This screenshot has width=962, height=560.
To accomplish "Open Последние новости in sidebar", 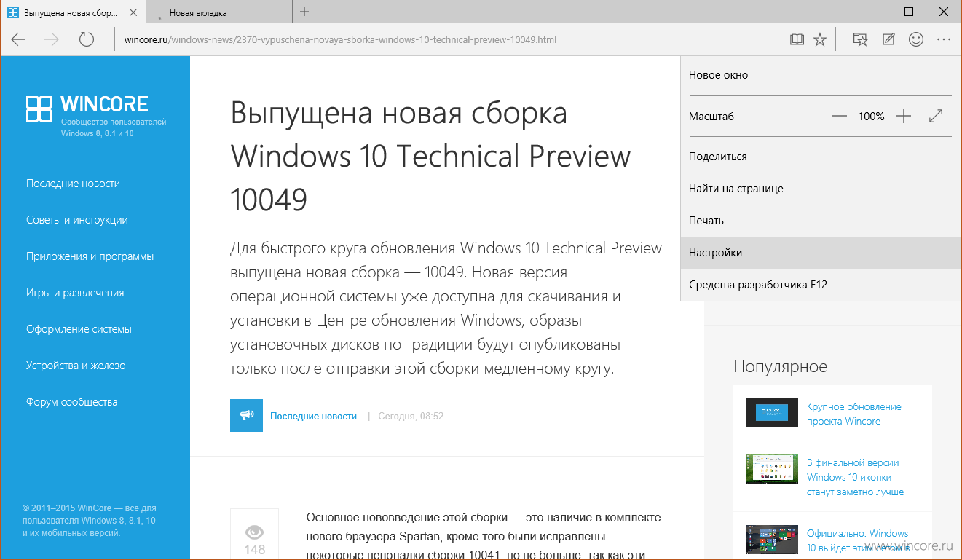I will pyautogui.click(x=73, y=184).
